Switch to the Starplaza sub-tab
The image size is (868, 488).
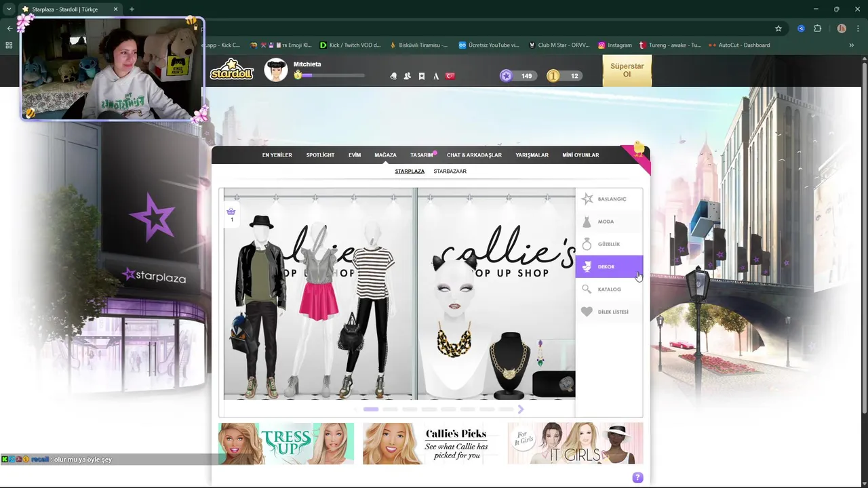(x=410, y=171)
